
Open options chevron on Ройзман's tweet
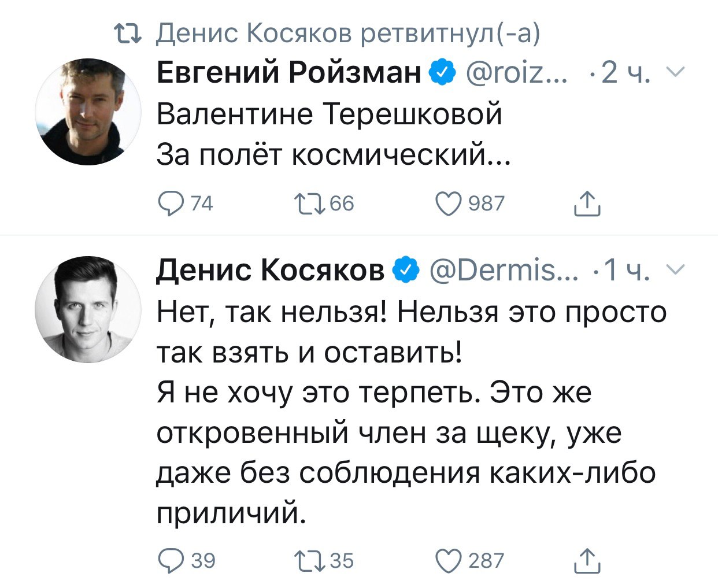coord(675,72)
